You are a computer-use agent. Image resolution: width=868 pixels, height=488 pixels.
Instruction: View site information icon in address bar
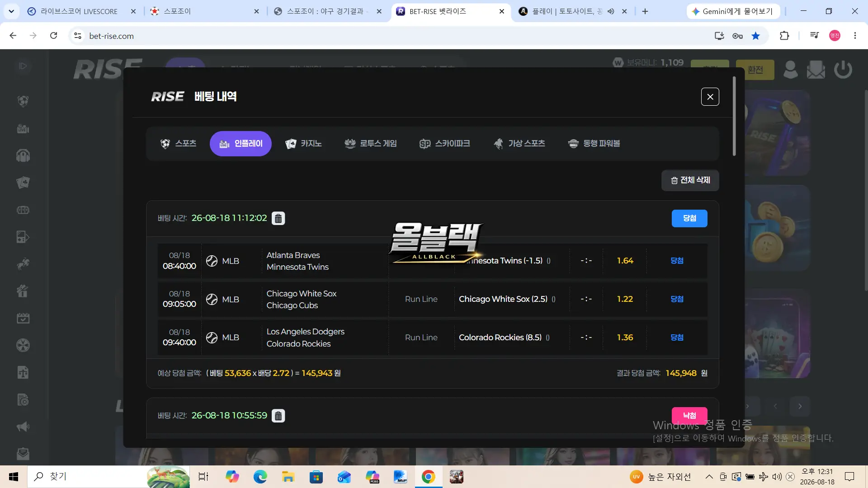(x=78, y=36)
